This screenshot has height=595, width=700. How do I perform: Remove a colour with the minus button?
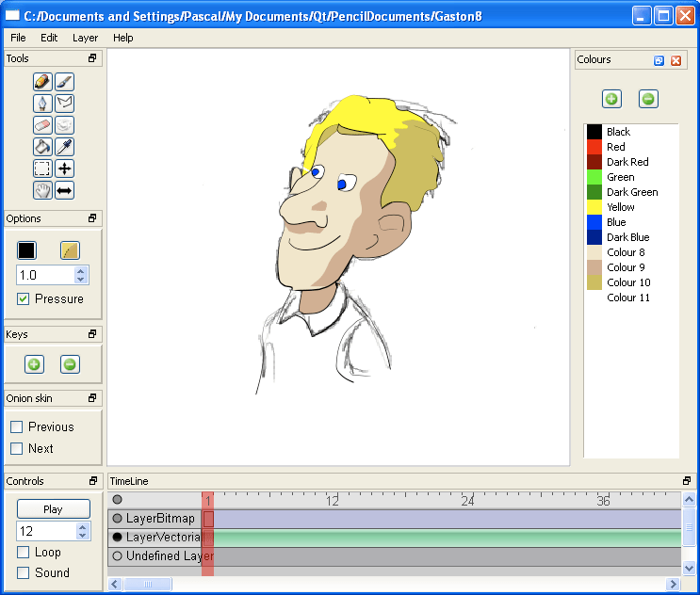(648, 99)
